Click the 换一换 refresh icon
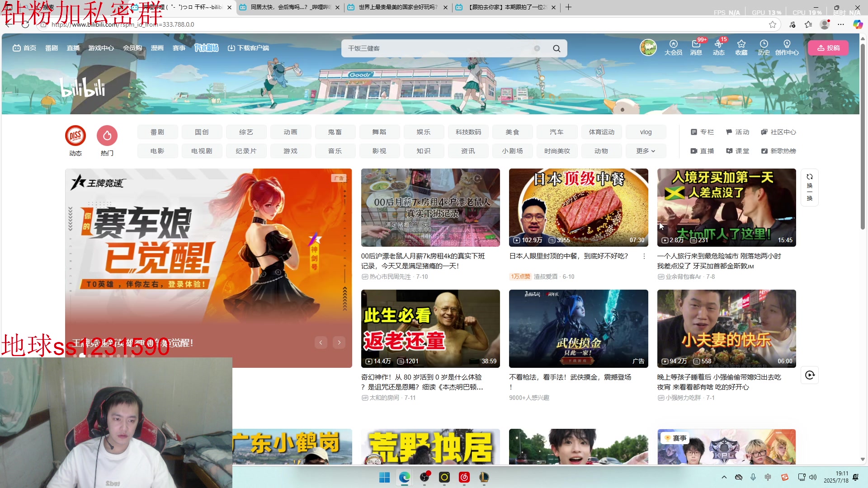Image resolution: width=868 pixels, height=488 pixels. click(809, 187)
